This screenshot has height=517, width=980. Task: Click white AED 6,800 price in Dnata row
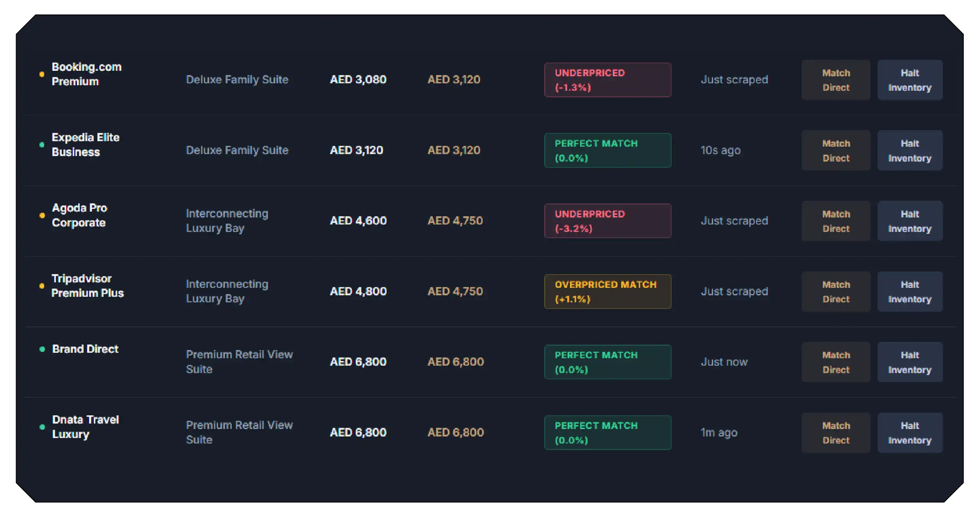[x=358, y=432]
